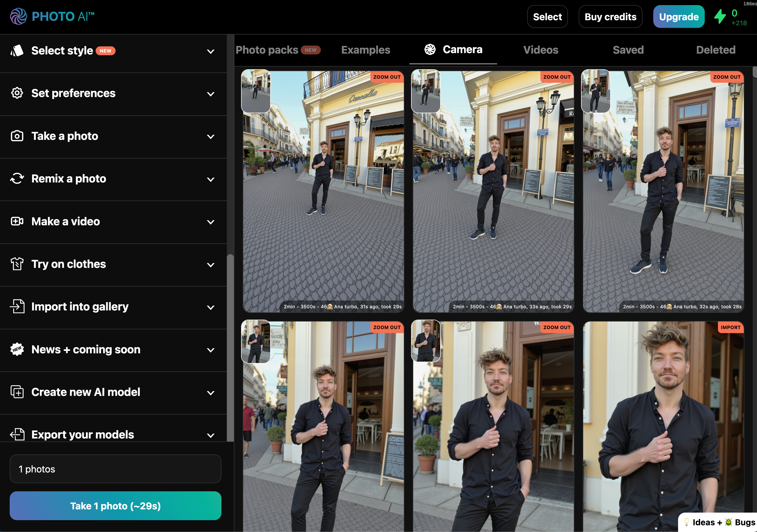Screen dimensions: 757x532
Task: Click the Buy credits button
Action: [x=610, y=17]
